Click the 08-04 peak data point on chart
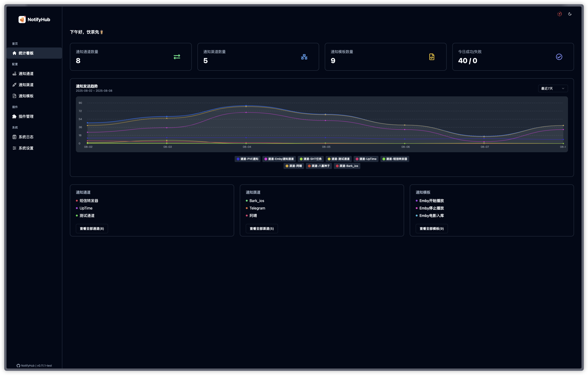This screenshot has width=588, height=375. click(246, 106)
